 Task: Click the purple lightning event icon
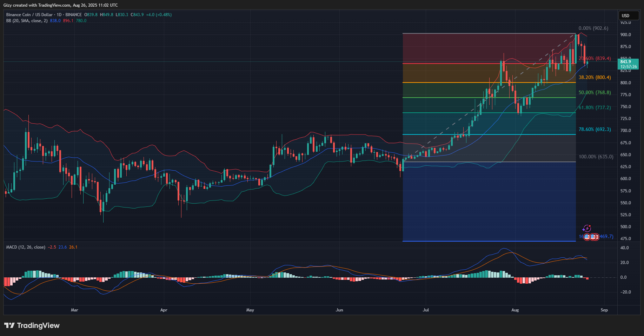pyautogui.click(x=586, y=229)
